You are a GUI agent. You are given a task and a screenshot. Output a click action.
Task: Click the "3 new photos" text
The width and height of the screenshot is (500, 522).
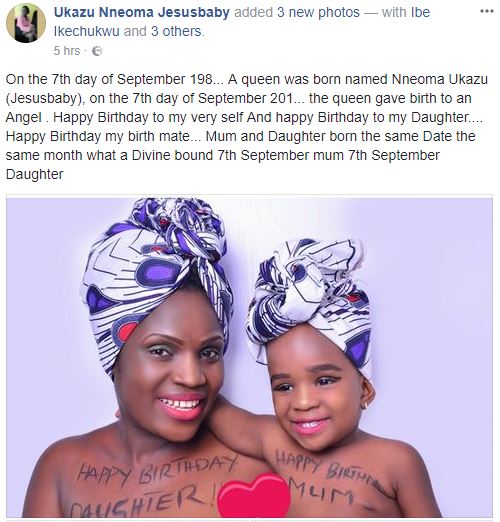pyautogui.click(x=318, y=13)
